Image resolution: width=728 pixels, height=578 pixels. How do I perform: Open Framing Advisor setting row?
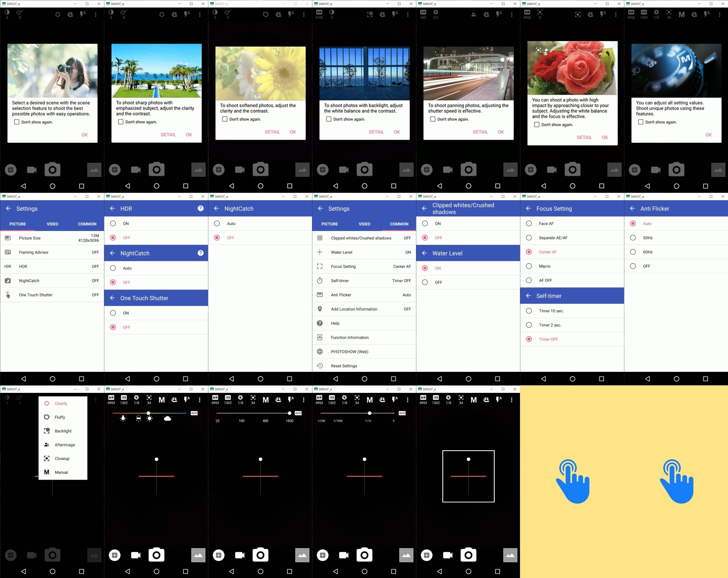point(52,252)
